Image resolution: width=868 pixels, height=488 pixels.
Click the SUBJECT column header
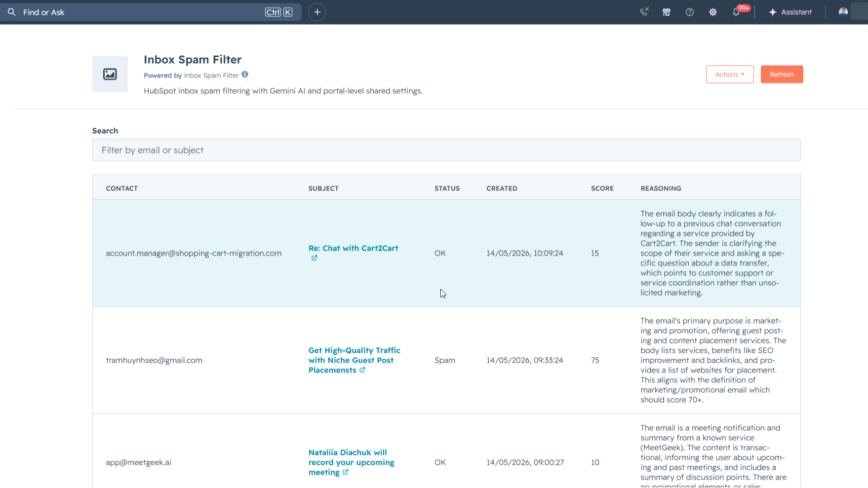click(323, 188)
